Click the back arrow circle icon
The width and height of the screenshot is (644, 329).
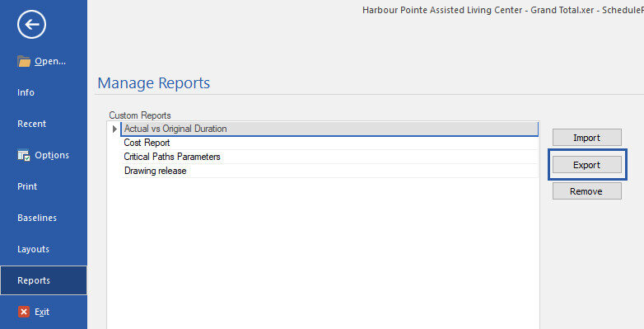[31, 25]
